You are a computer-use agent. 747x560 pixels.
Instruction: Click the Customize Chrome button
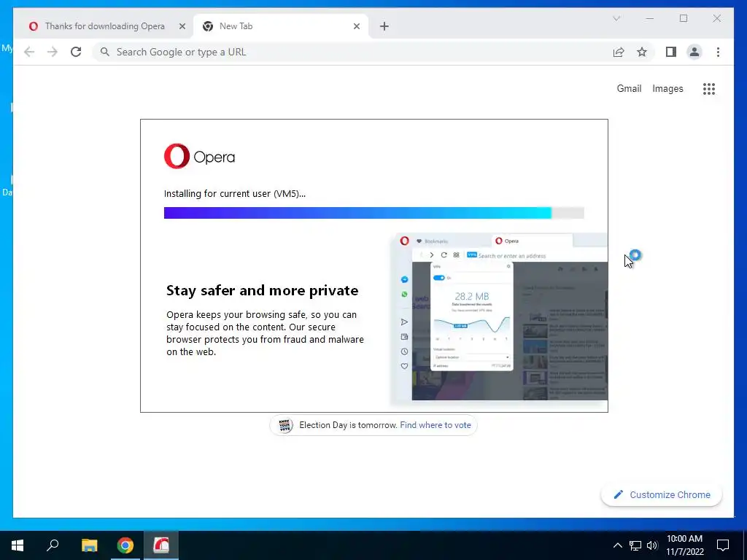click(x=662, y=495)
